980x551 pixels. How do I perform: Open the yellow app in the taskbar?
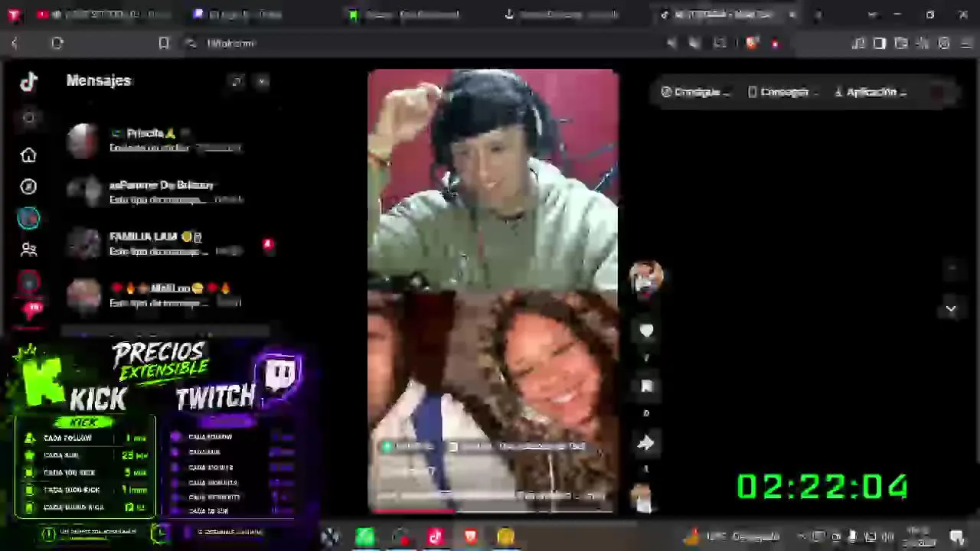pos(505,537)
